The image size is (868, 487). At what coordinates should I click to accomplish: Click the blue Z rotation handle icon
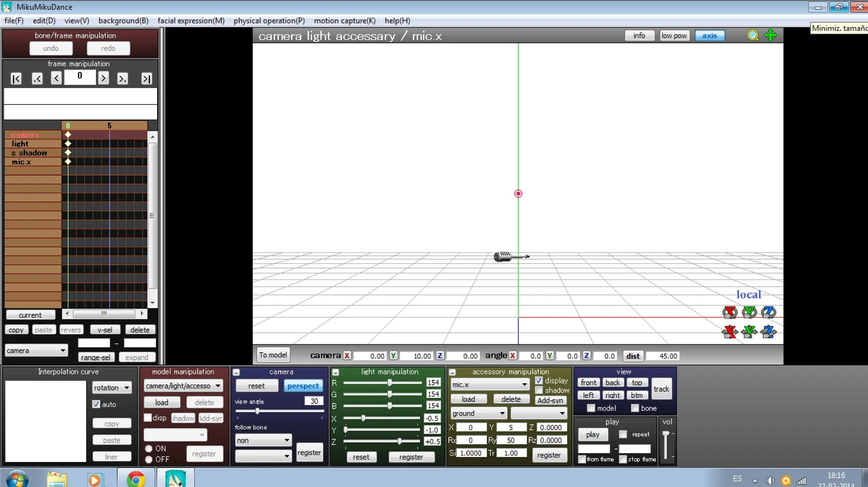(768, 313)
